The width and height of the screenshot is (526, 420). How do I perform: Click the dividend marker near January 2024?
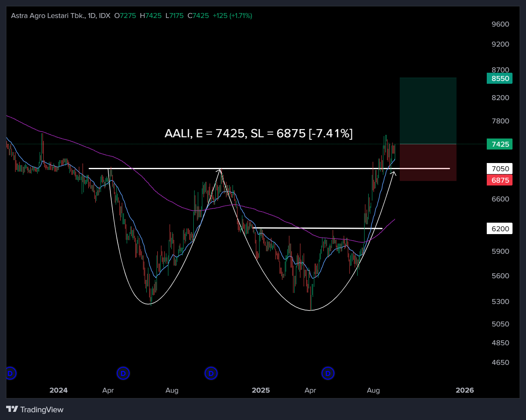10,373
